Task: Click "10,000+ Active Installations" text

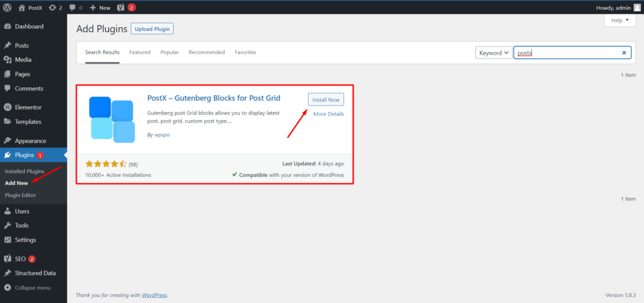Action: click(x=118, y=175)
